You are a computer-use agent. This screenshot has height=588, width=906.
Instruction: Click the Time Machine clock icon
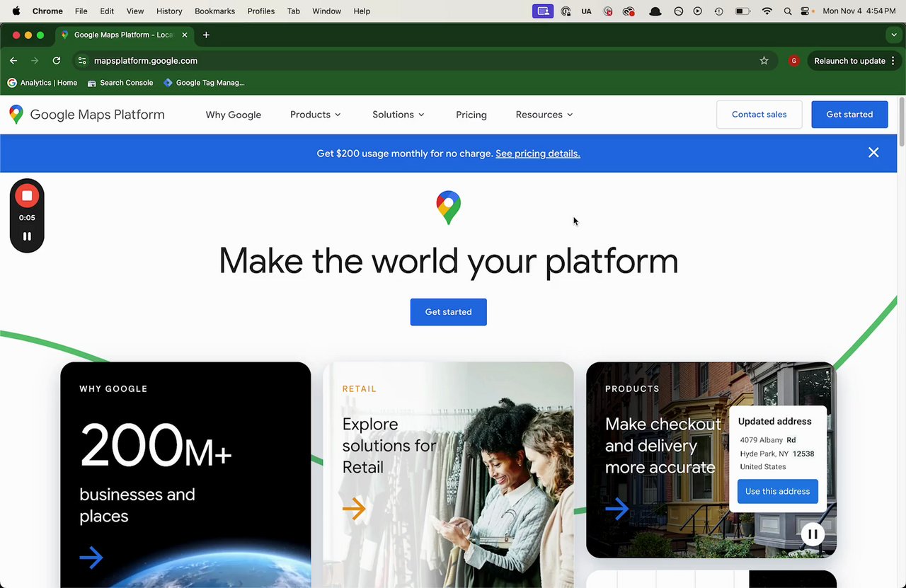pos(718,11)
